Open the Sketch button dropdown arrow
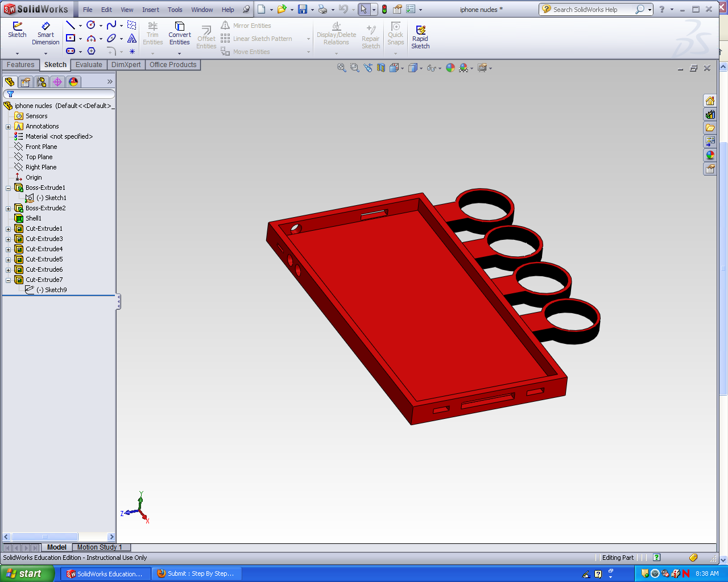 pyautogui.click(x=17, y=53)
